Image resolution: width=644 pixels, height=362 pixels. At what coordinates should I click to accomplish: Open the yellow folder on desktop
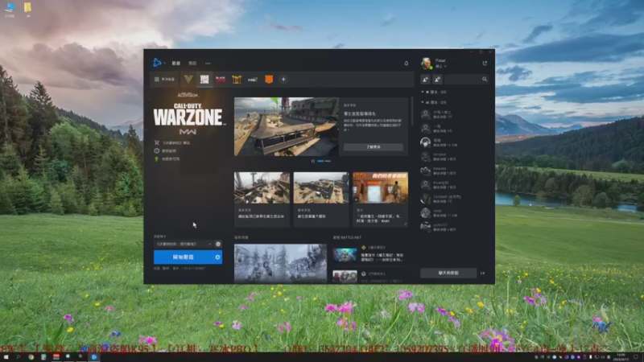[x=27, y=9]
